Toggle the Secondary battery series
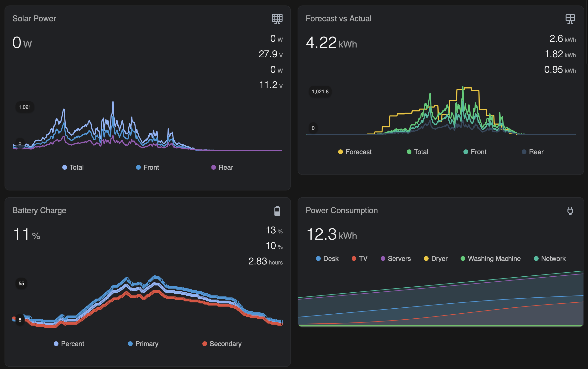Image resolution: width=588 pixels, height=369 pixels. click(x=222, y=344)
